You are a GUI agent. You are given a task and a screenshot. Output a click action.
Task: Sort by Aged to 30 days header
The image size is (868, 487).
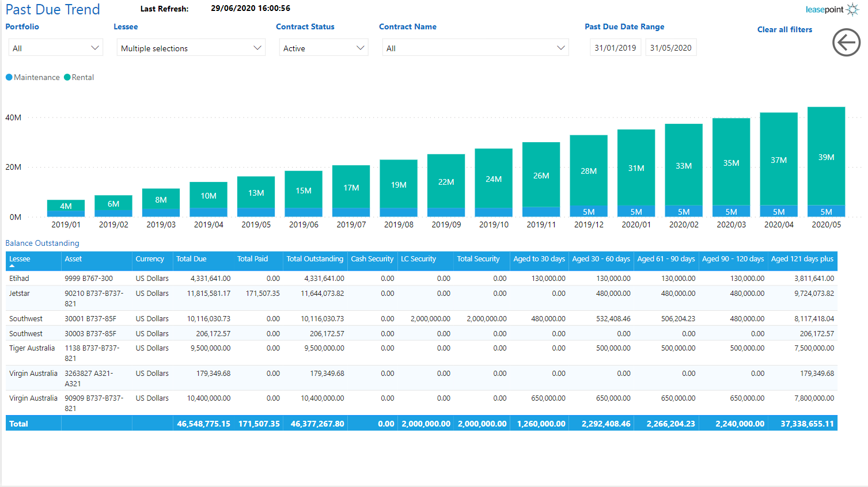(539, 261)
